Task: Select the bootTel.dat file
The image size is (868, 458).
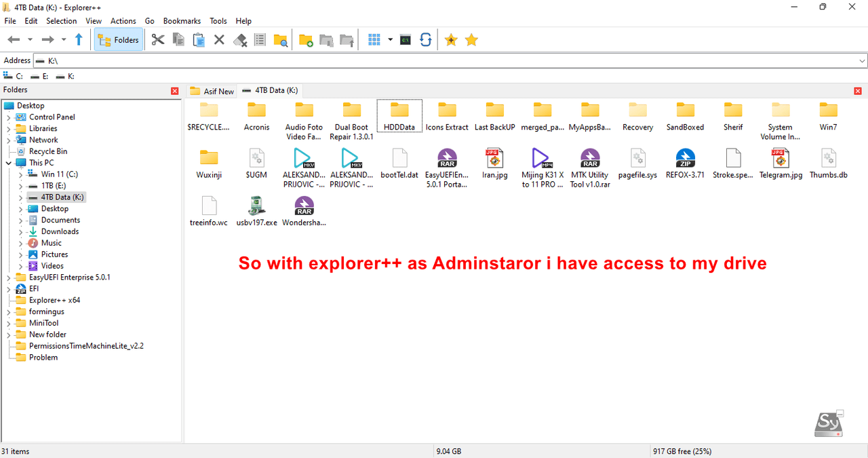Action: [399, 164]
